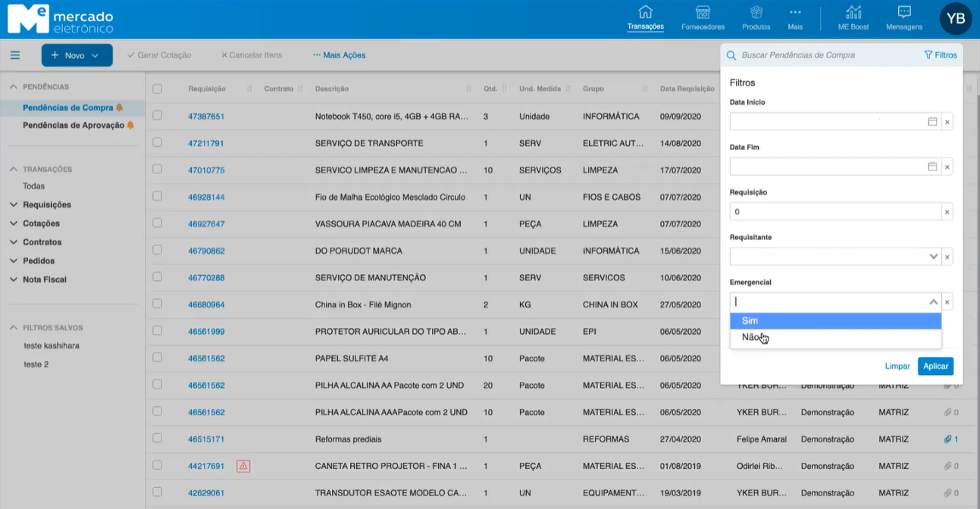Open ME Boost in the top bar
The height and width of the screenshot is (509, 980).
pyautogui.click(x=853, y=19)
